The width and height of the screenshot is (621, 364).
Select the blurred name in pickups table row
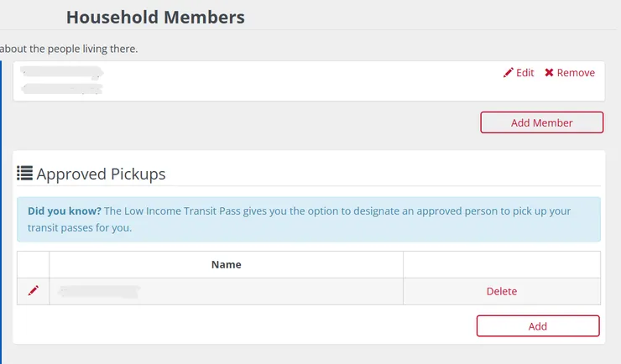click(x=99, y=291)
